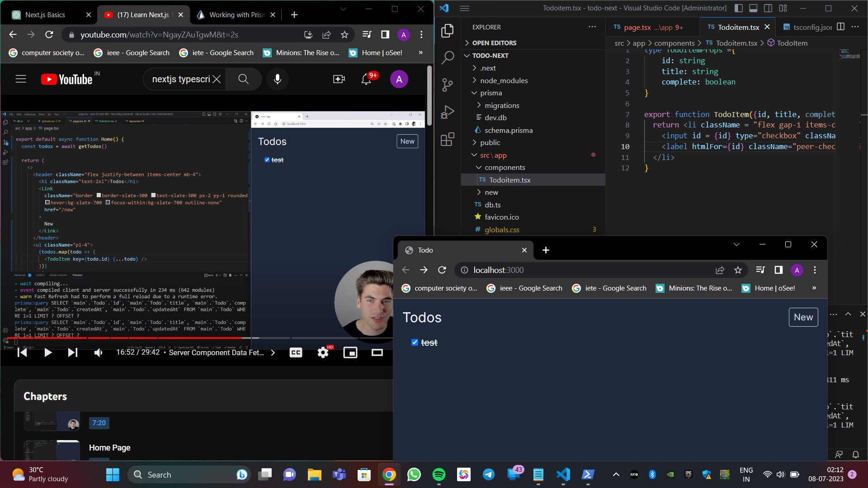Seek using the video progress bar
The height and width of the screenshot is (488, 868).
click(x=181, y=338)
